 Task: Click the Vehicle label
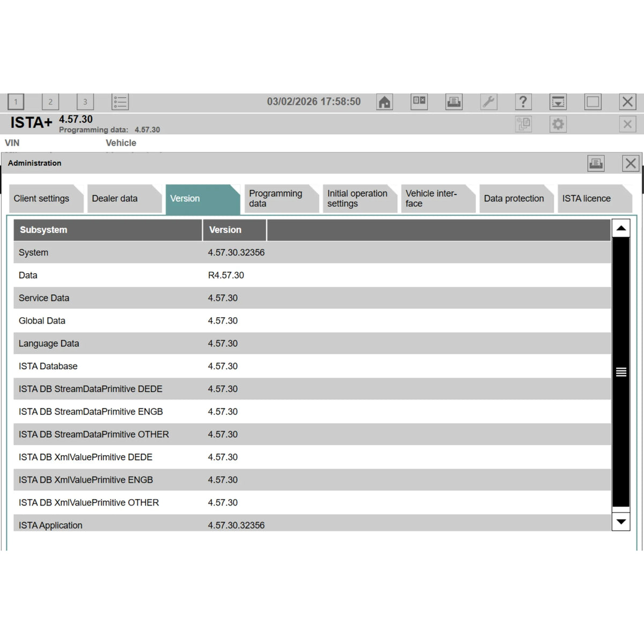tap(121, 143)
